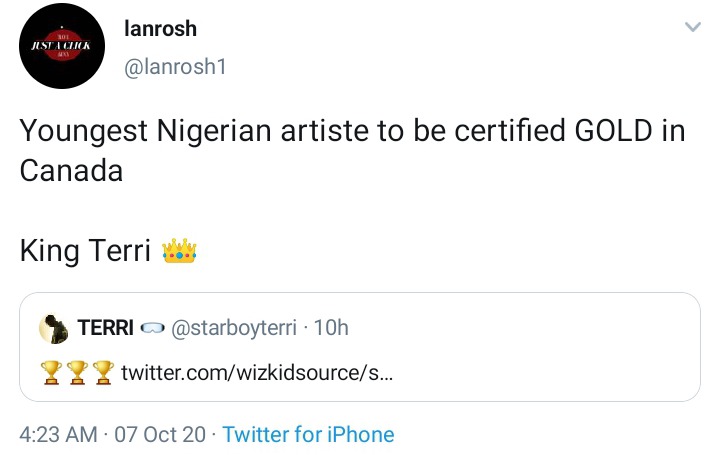Click the middle trophy emoji
The height and width of the screenshot is (455, 720).
click(77, 372)
